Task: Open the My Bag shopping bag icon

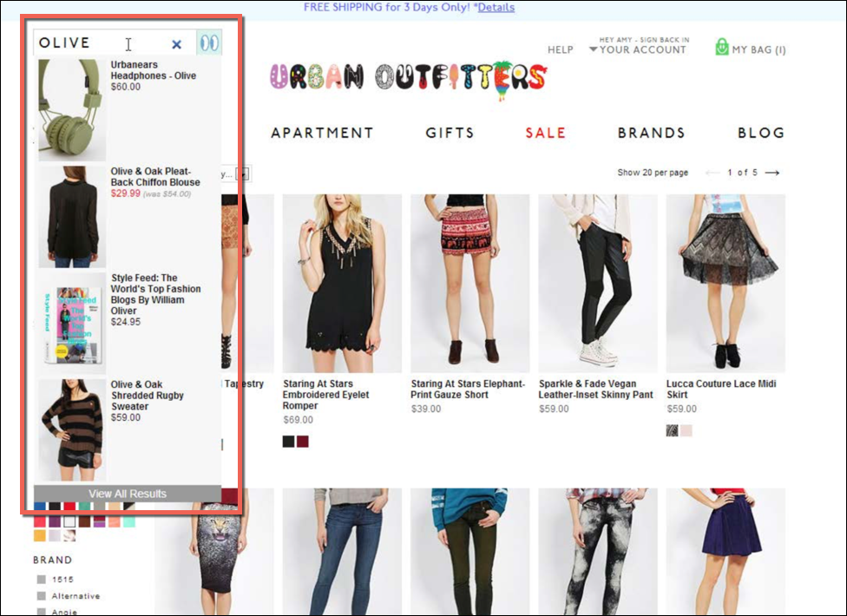Action: [722, 47]
